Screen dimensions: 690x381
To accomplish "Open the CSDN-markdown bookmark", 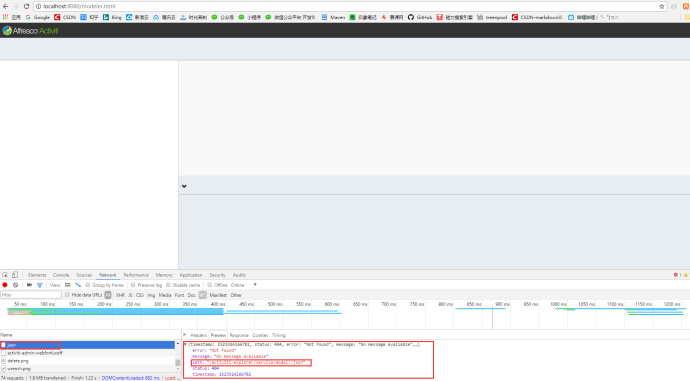I will [537, 17].
